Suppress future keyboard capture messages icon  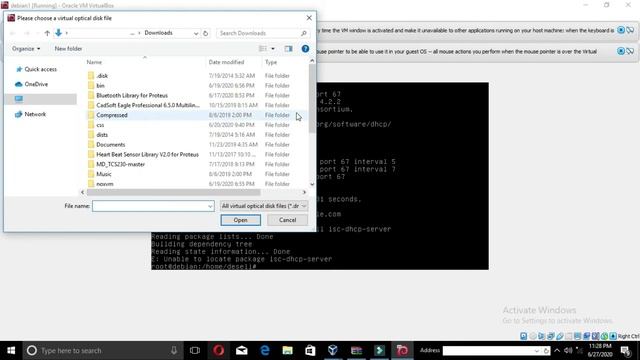click(630, 30)
